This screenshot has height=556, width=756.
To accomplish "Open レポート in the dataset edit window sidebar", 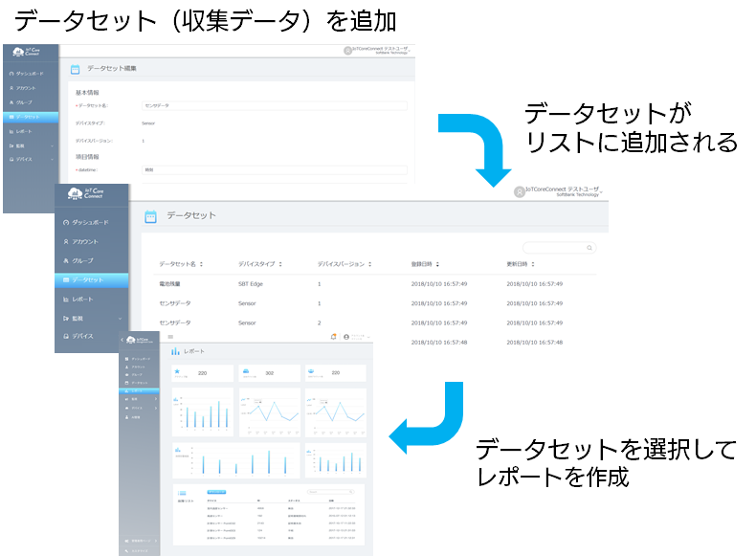I will tap(21, 131).
